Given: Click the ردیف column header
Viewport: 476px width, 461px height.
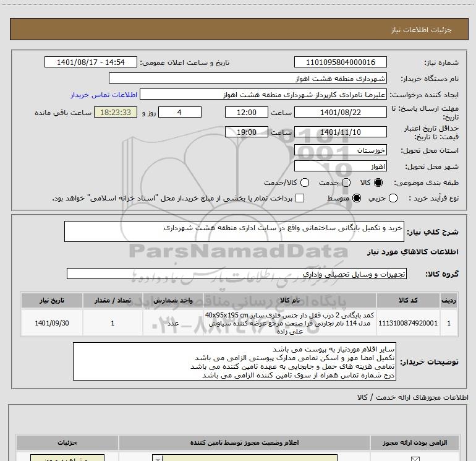Looking at the screenshot, I should pyautogui.click(x=449, y=300).
